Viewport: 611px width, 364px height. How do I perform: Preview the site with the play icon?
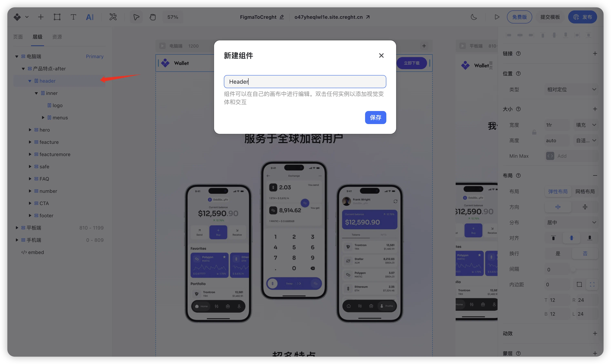(497, 17)
